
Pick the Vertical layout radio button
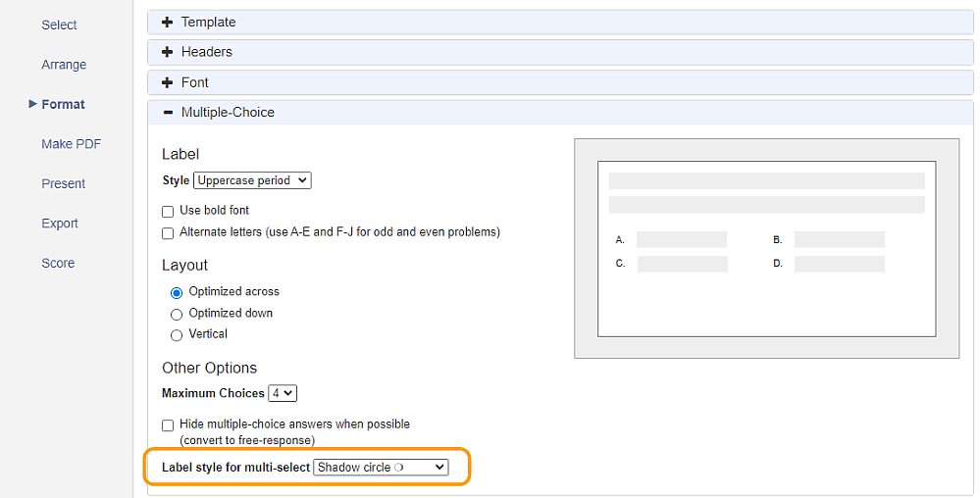coord(177,335)
